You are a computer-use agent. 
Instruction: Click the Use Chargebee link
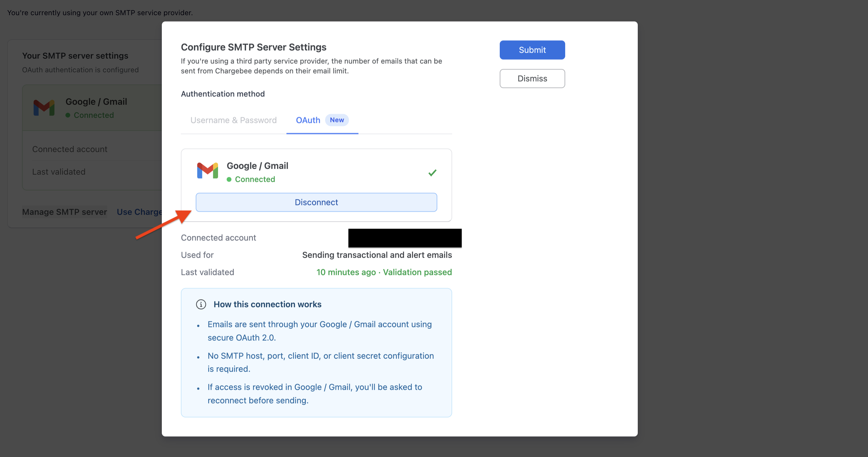point(140,212)
